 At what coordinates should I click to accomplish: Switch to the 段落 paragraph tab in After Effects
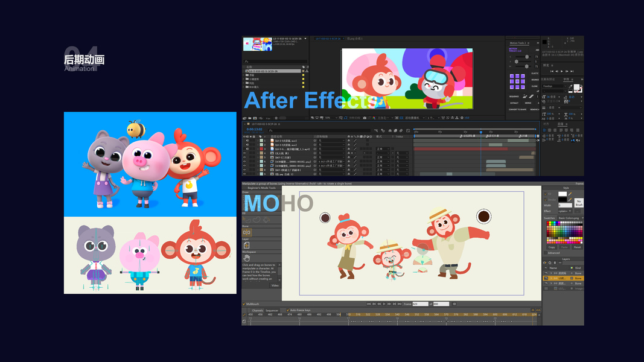tap(560, 124)
